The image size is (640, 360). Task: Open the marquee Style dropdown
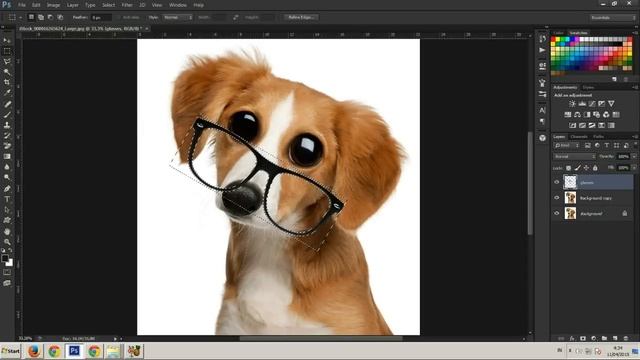tap(178, 18)
